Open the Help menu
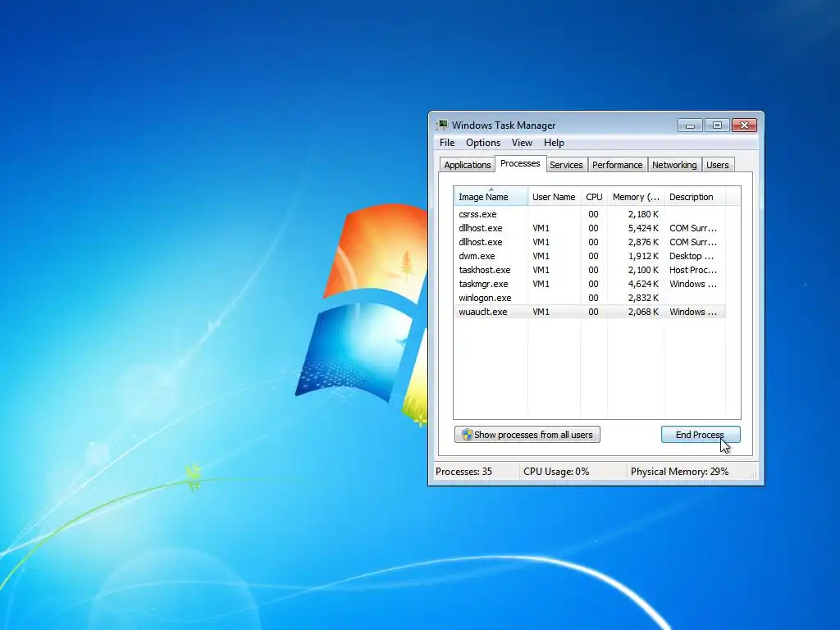Viewport: 840px width, 630px height. 554,143
